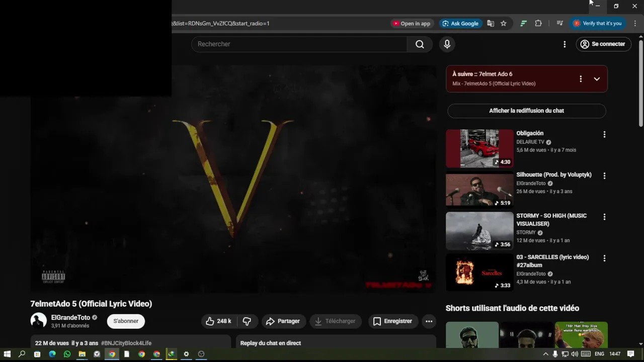644x362 pixels.
Task: Click the Verify that it's you profile chip
Action: pyautogui.click(x=598, y=24)
